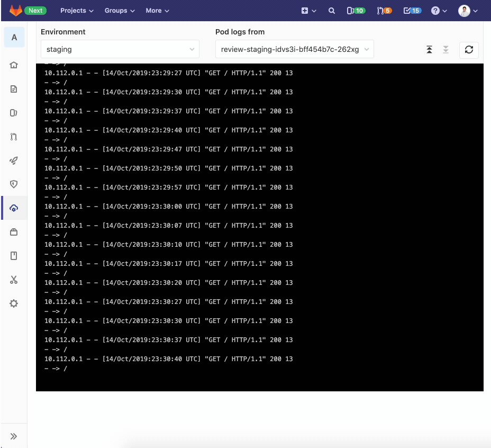The height and width of the screenshot is (448, 491).
Task: Click the Merge Requests sidebar icon
Action: click(13, 137)
